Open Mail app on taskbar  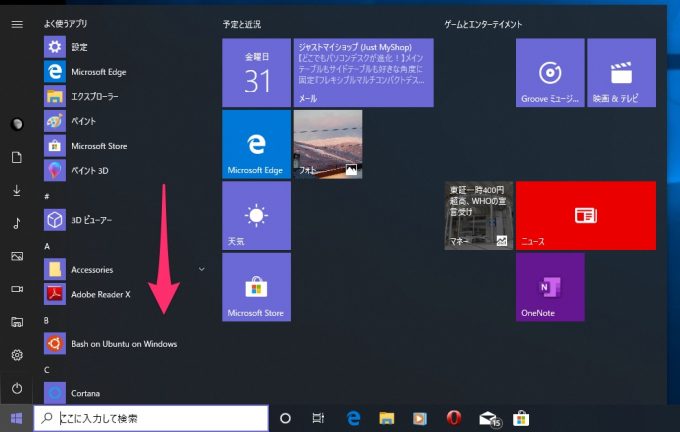[490, 419]
